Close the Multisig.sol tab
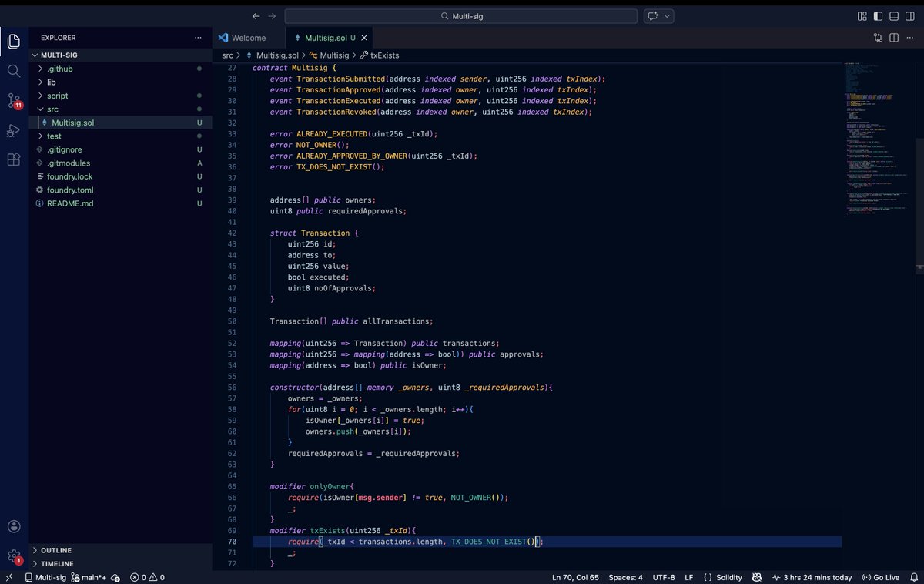The image size is (924, 584). [364, 38]
